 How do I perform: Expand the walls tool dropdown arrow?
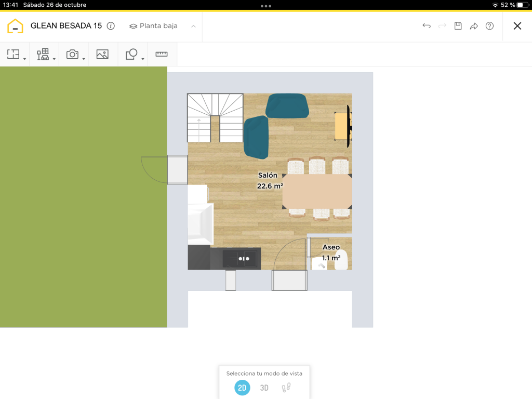pyautogui.click(x=25, y=59)
